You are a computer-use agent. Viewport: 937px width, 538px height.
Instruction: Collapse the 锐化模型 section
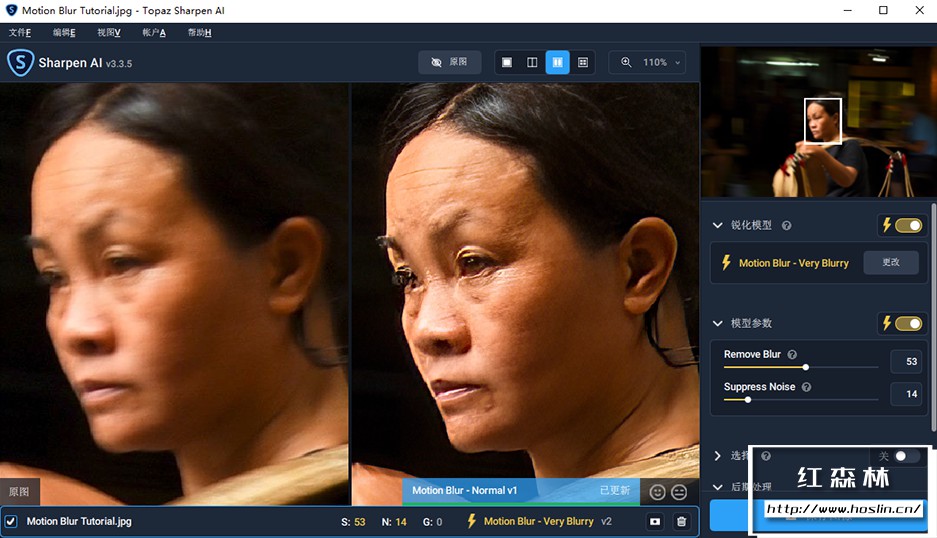(x=717, y=226)
